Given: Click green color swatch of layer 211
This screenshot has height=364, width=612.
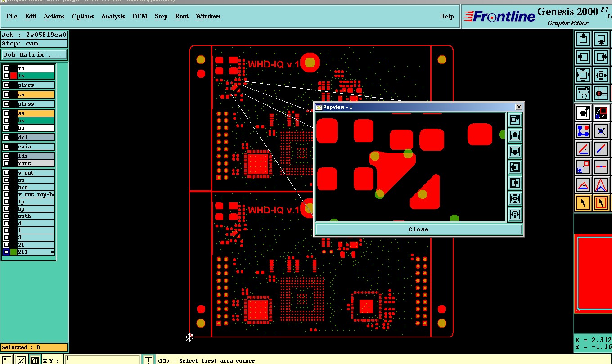Looking at the screenshot, I should (x=13, y=252).
